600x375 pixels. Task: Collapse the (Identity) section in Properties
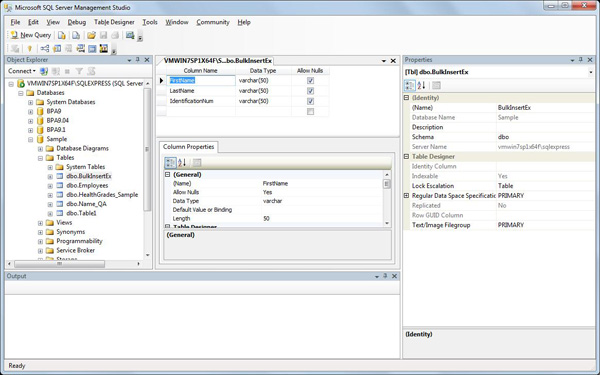(x=406, y=98)
